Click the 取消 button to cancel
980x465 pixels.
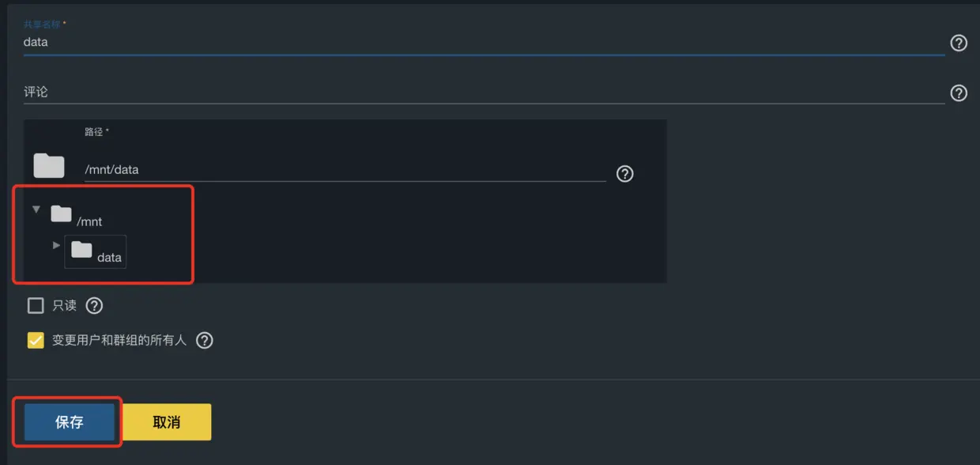pyautogui.click(x=166, y=422)
